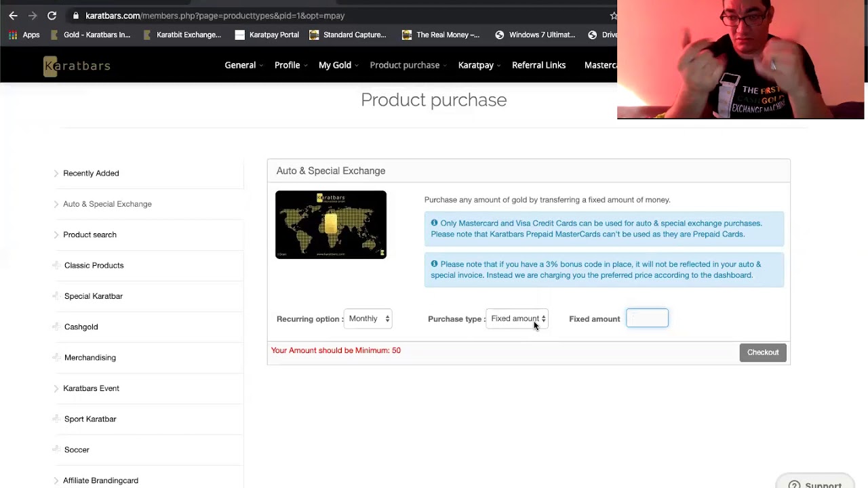Expand Classic Products category
This screenshot has height=488, width=868.
(94, 266)
